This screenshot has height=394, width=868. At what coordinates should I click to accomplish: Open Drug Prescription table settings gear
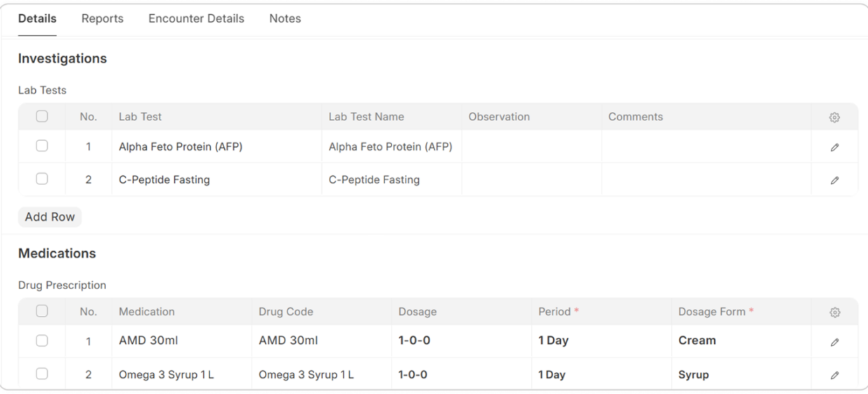[834, 312]
